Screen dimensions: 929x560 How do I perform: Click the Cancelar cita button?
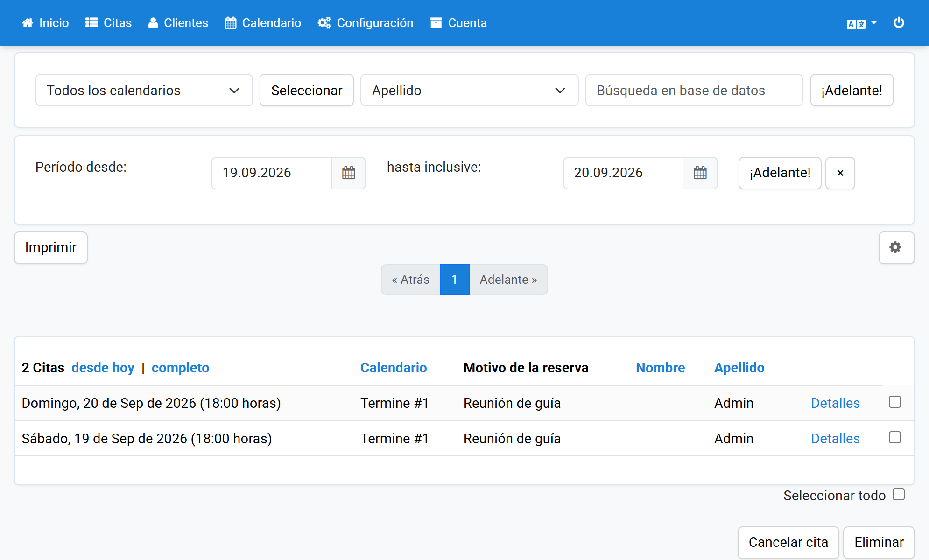[788, 543]
